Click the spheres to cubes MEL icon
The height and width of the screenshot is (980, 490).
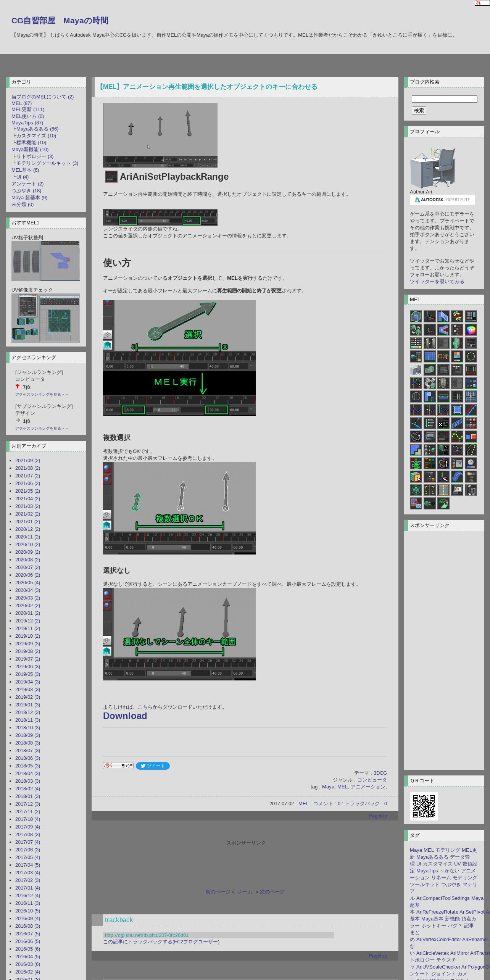pyautogui.click(x=471, y=423)
